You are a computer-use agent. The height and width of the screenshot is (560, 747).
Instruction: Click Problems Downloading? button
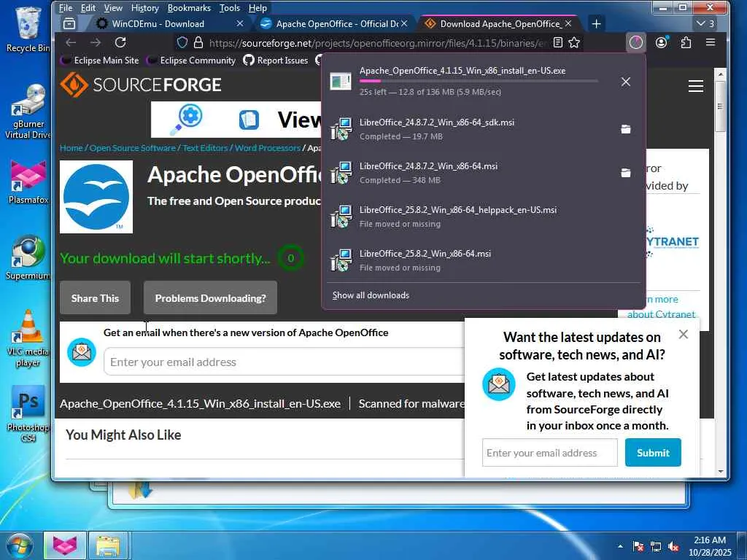[210, 297]
